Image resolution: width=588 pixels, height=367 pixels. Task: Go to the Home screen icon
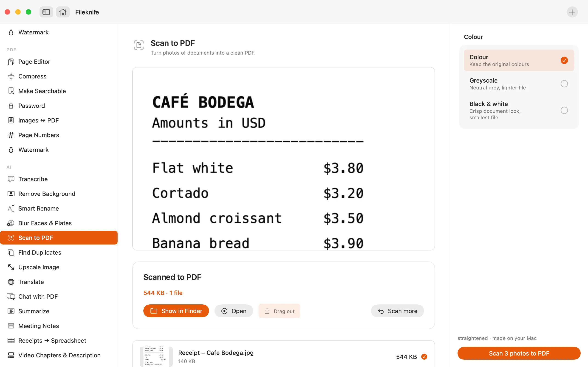tap(63, 12)
